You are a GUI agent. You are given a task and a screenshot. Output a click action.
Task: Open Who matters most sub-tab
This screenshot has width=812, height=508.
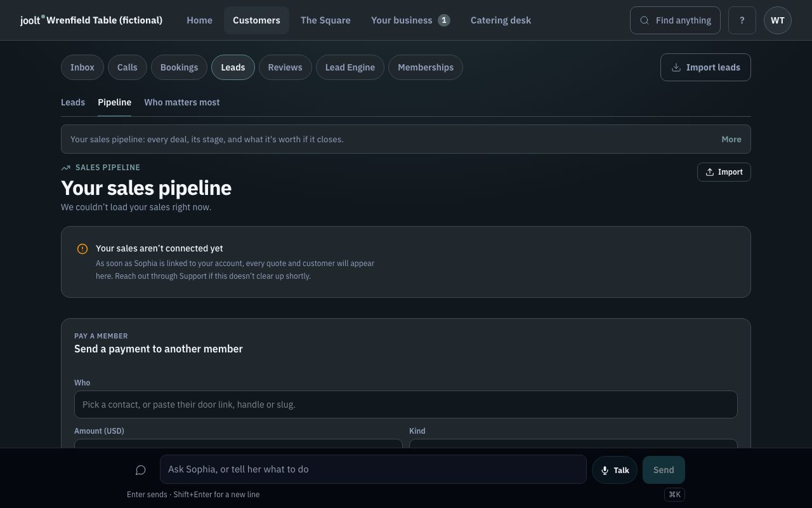(182, 102)
